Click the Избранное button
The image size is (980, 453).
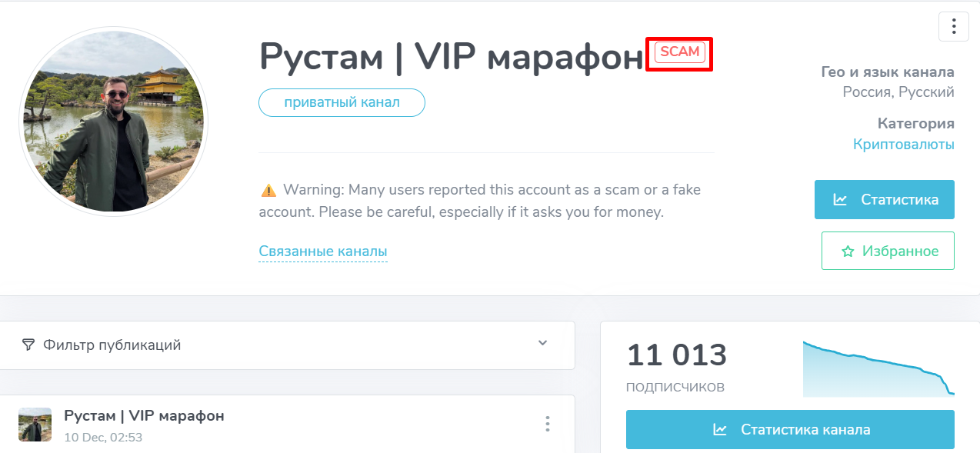point(888,250)
